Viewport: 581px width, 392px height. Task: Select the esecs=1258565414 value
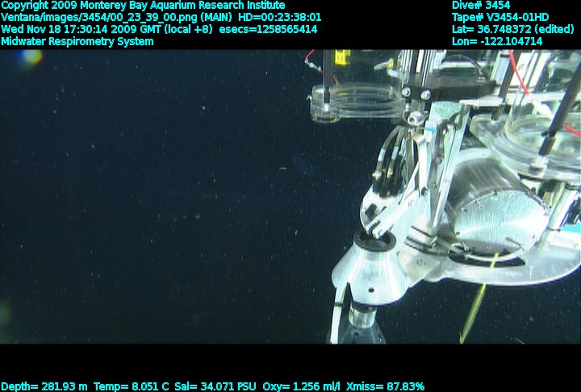(270, 29)
